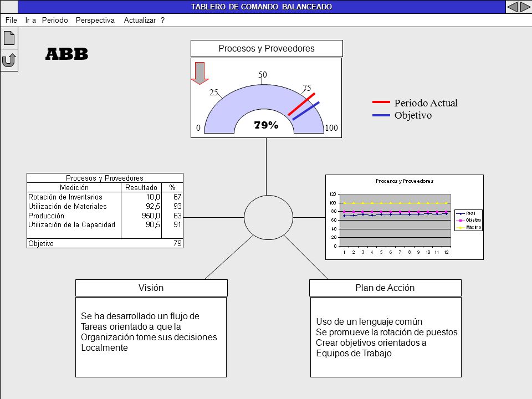
Task: Click the Rotación de Inventarios row
Action: click(x=105, y=197)
